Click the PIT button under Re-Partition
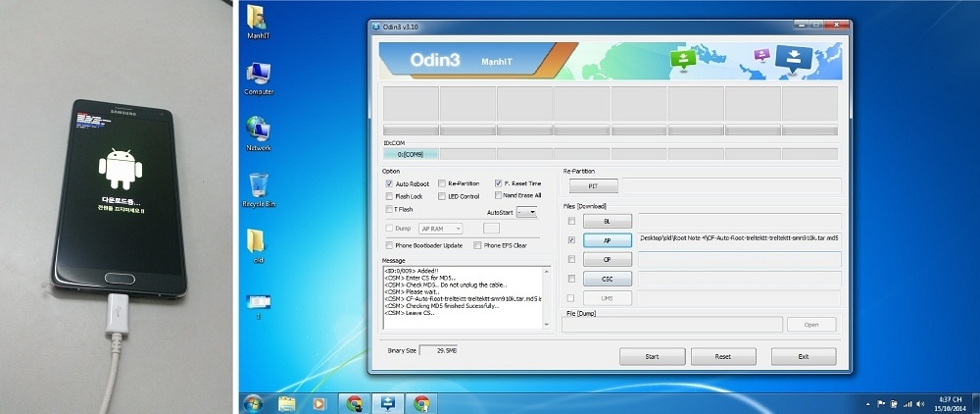 595,185
